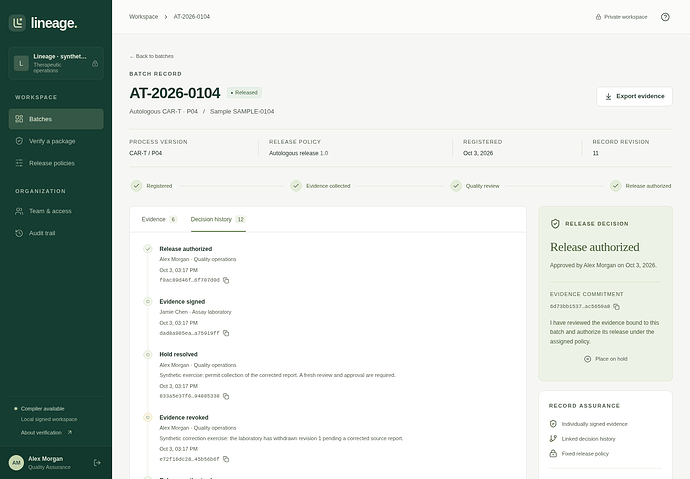The image size is (690, 479).
Task: Click the Batches grid icon
Action: pyautogui.click(x=19, y=119)
